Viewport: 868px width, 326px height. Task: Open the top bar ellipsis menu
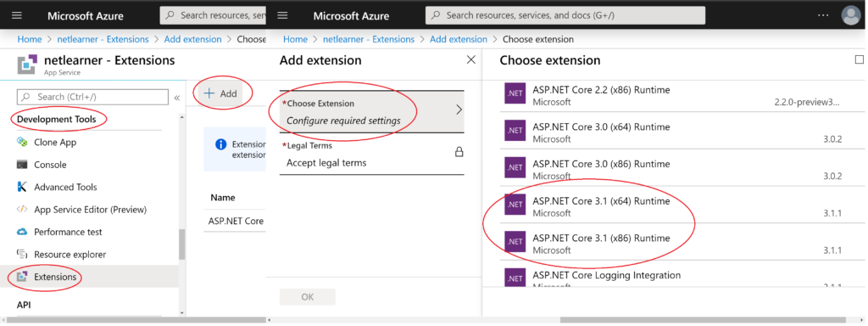coord(823,15)
